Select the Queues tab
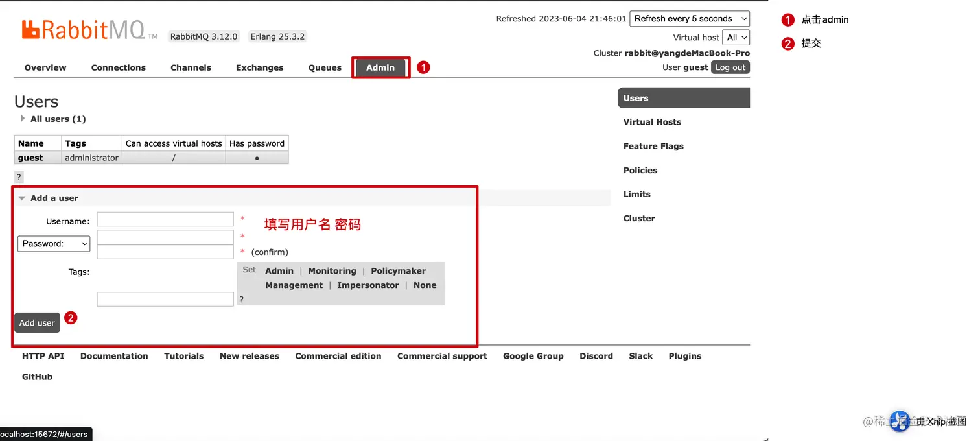Image resolution: width=980 pixels, height=441 pixels. pyautogui.click(x=325, y=67)
